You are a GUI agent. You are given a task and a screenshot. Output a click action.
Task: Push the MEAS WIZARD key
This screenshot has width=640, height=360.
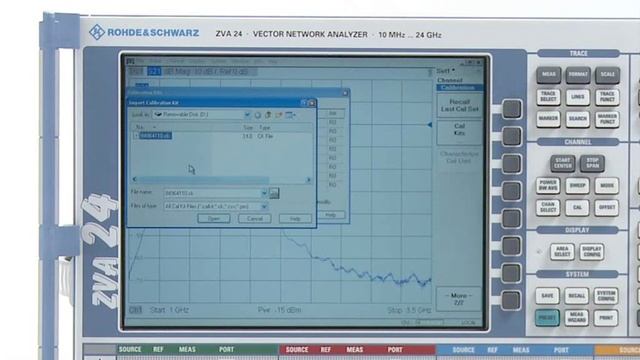click(x=577, y=318)
